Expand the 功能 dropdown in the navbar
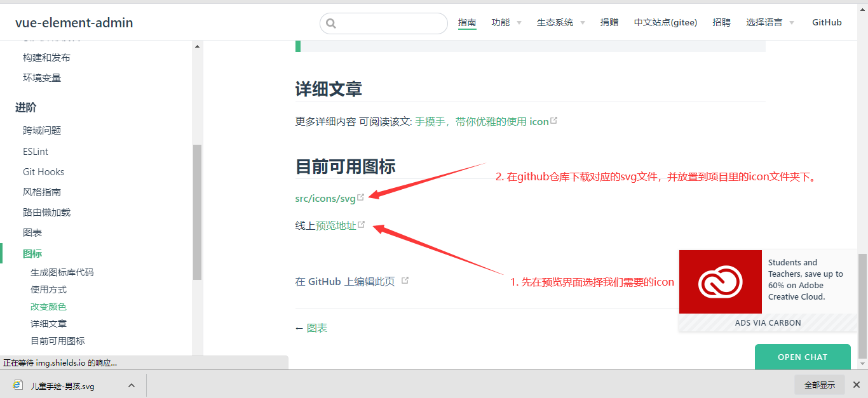This screenshot has height=398, width=868. point(506,22)
